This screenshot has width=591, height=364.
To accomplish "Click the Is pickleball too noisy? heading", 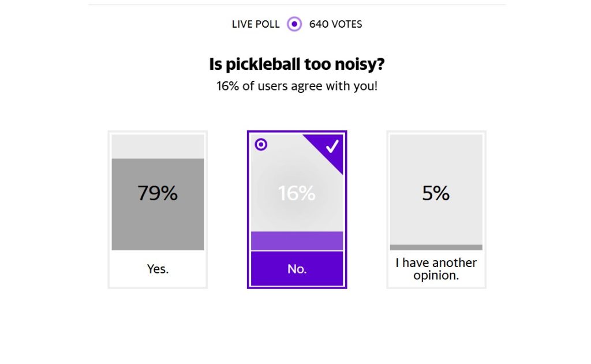I will click(x=297, y=64).
